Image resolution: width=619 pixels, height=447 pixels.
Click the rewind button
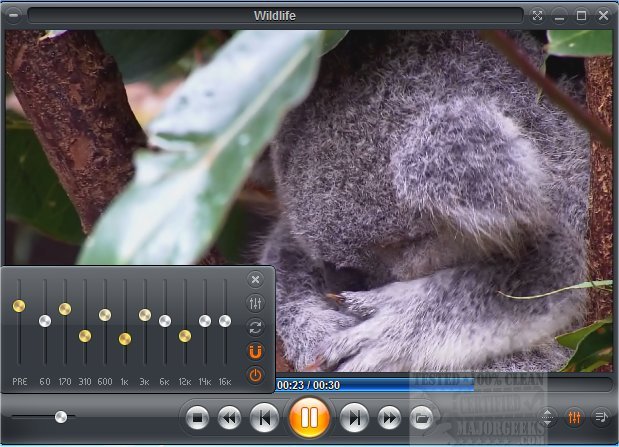[229, 417]
